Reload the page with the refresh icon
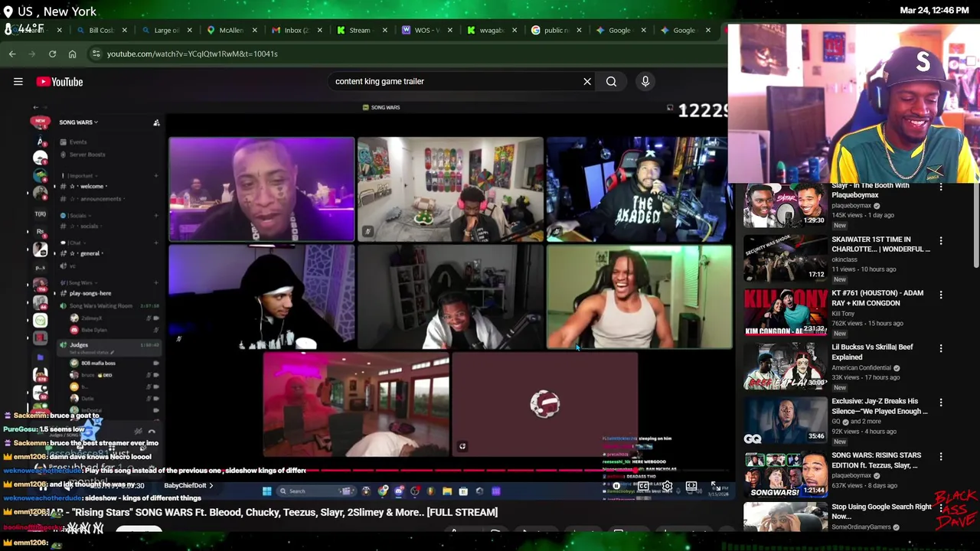 52,54
